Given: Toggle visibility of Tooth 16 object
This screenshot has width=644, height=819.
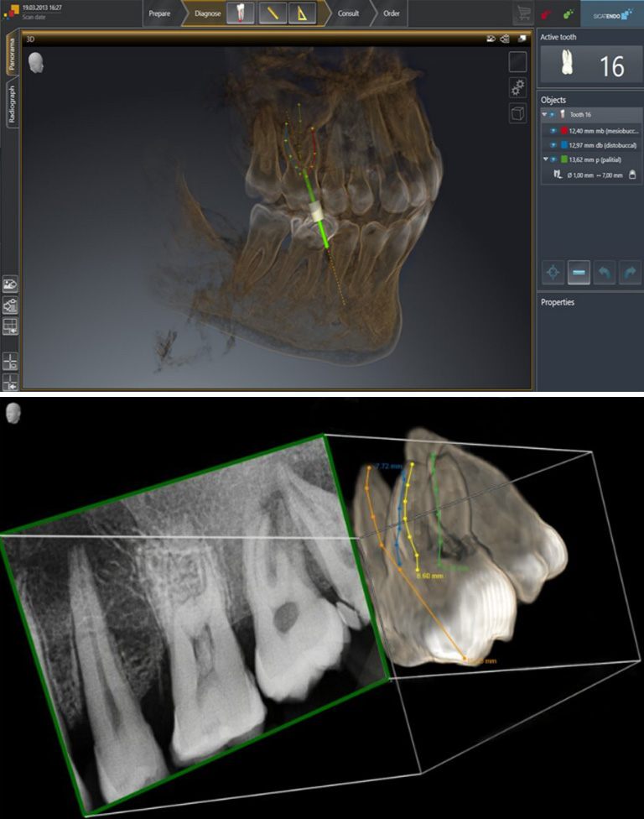Looking at the screenshot, I should coord(553,114).
